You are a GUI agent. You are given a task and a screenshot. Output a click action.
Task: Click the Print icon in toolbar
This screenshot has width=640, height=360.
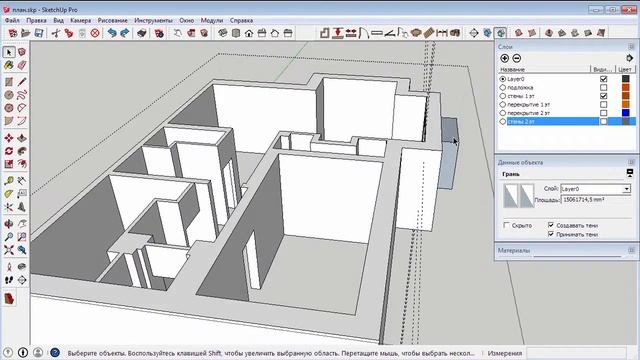tap(142, 33)
